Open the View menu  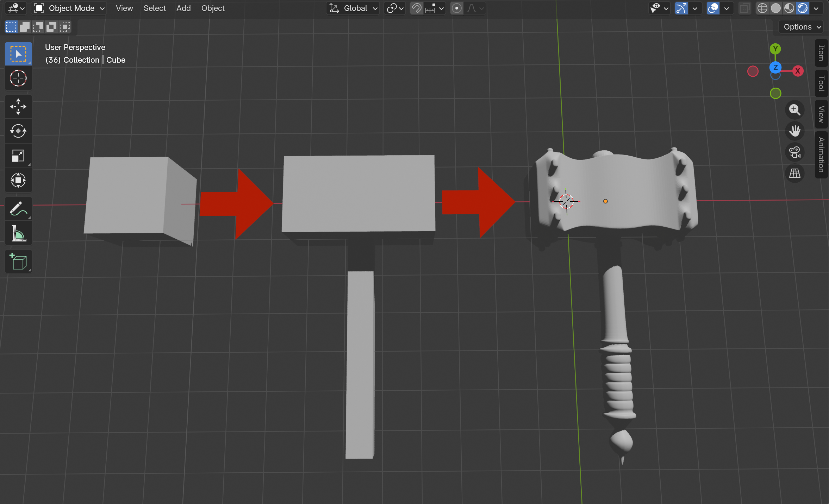coord(124,8)
